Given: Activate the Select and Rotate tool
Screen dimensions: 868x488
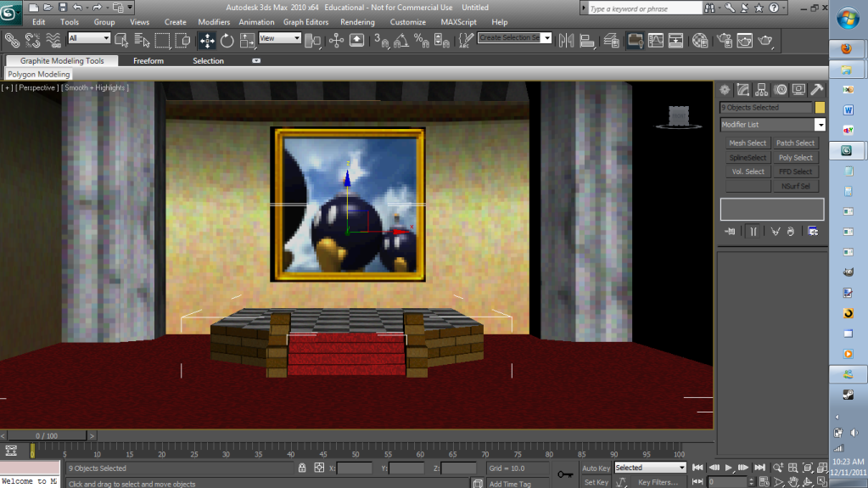Looking at the screenshot, I should (227, 40).
